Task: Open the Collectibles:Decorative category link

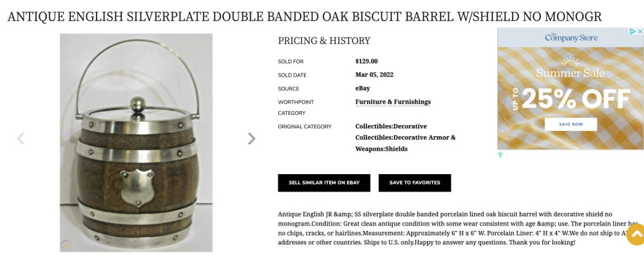Action: click(391, 126)
